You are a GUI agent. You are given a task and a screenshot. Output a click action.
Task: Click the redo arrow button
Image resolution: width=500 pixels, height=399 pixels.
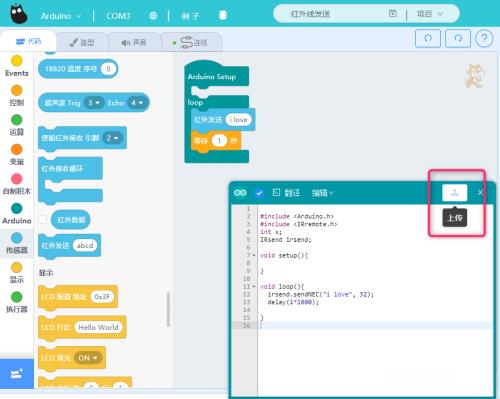click(x=458, y=38)
